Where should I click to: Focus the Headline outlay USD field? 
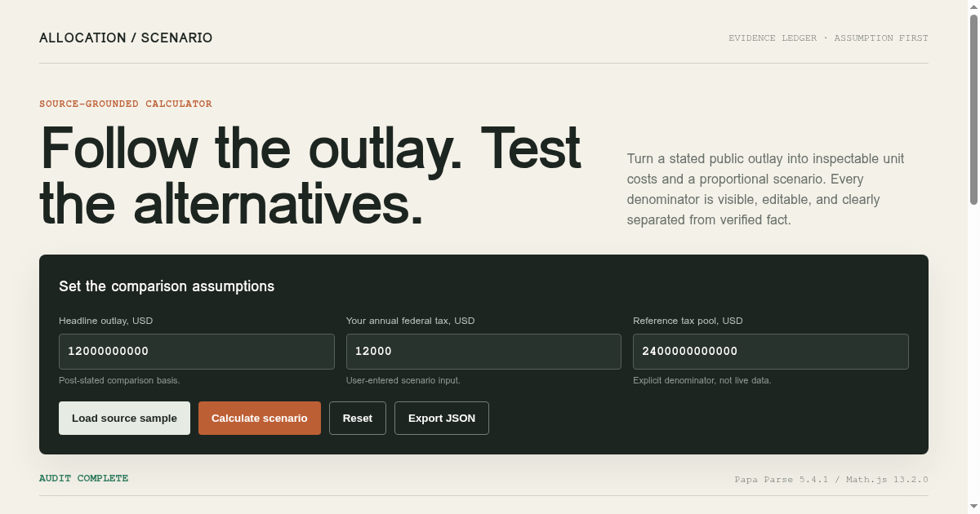click(x=197, y=352)
